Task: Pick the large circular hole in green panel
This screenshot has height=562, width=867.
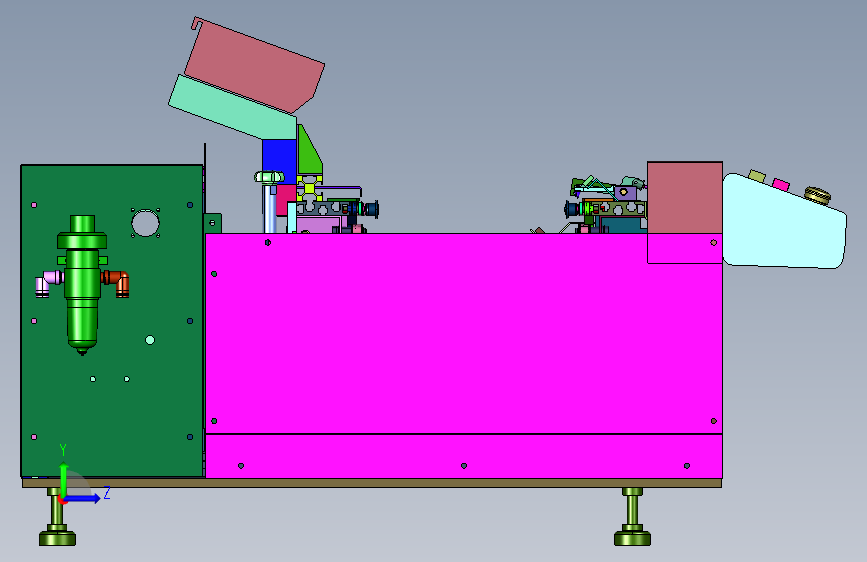Action: pyautogui.click(x=145, y=223)
